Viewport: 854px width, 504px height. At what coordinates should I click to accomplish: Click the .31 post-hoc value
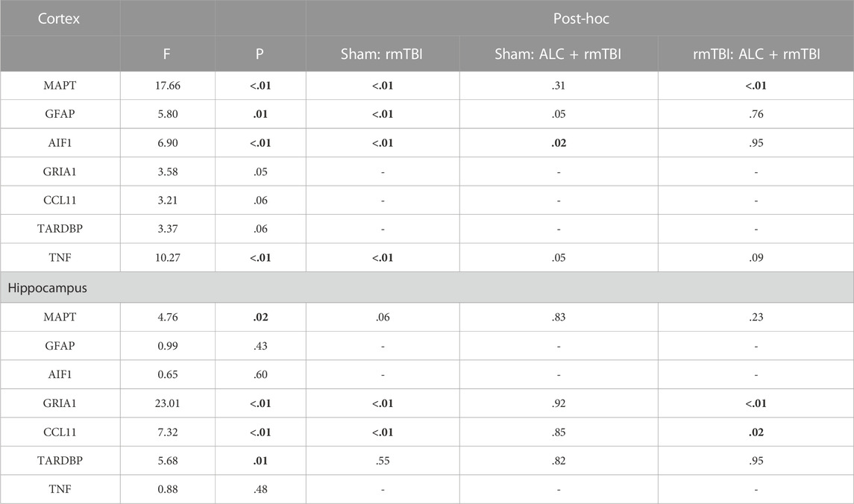[558, 86]
